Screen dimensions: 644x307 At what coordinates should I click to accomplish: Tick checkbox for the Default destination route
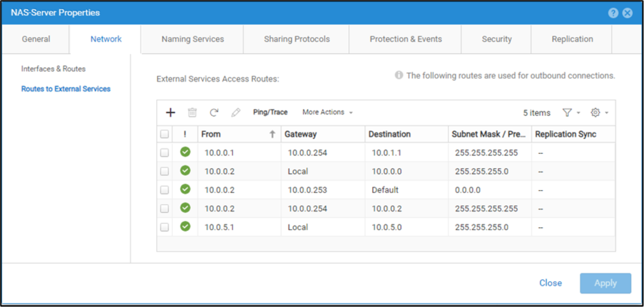(x=165, y=190)
